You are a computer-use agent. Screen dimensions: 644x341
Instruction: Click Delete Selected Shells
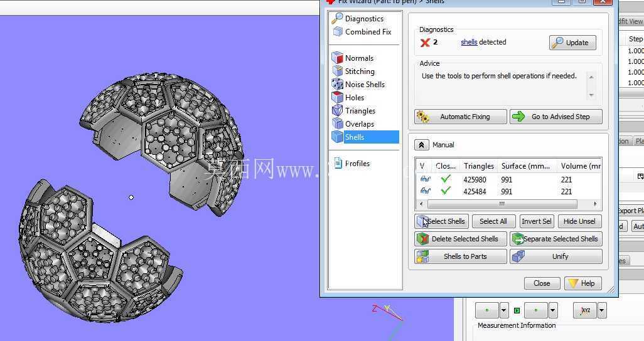[x=461, y=239]
